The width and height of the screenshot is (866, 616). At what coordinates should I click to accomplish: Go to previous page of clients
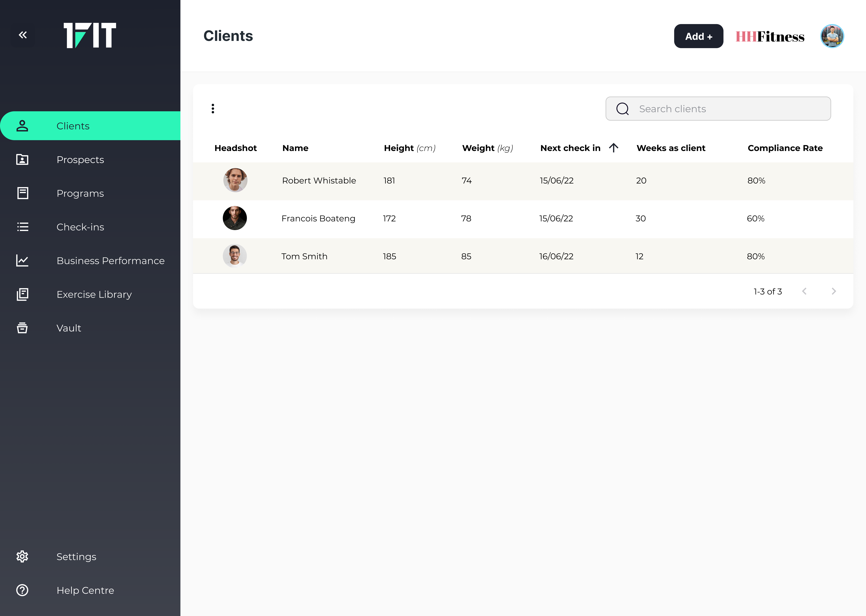click(804, 291)
